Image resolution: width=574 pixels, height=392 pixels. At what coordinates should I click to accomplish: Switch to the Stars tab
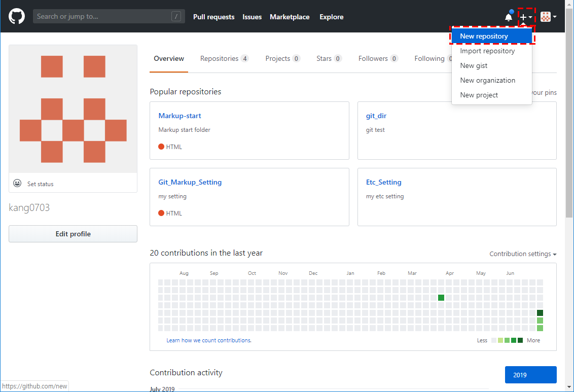tap(329, 58)
